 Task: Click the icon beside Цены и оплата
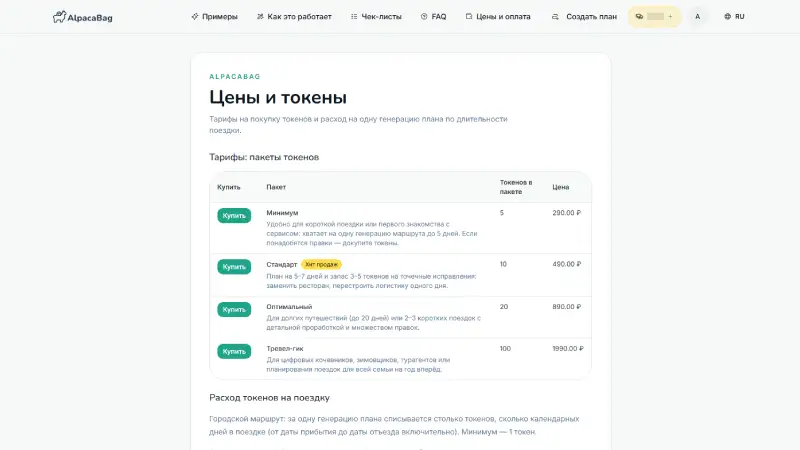469,16
